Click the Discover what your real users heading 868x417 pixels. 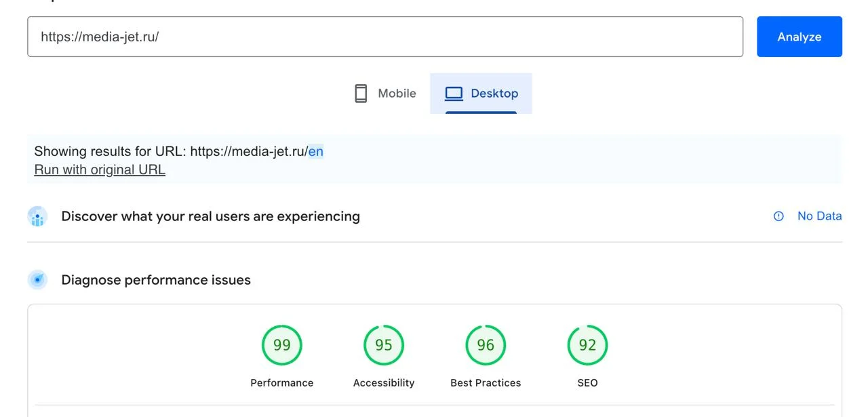click(210, 216)
